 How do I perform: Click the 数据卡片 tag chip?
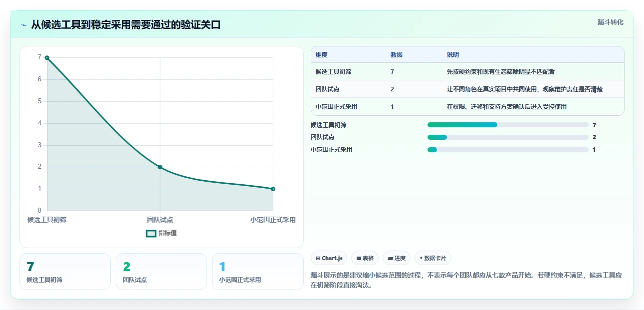click(432, 258)
